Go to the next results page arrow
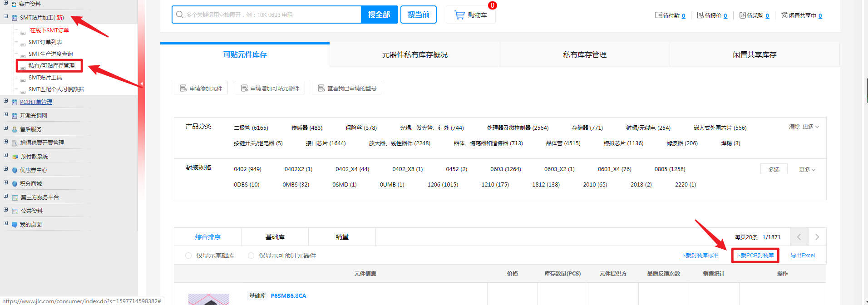868x305 pixels. click(x=817, y=237)
